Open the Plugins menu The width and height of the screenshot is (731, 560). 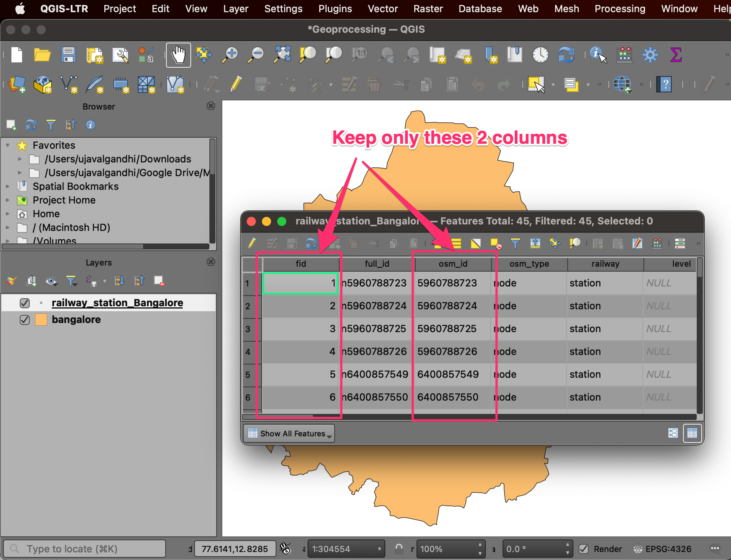tap(335, 9)
